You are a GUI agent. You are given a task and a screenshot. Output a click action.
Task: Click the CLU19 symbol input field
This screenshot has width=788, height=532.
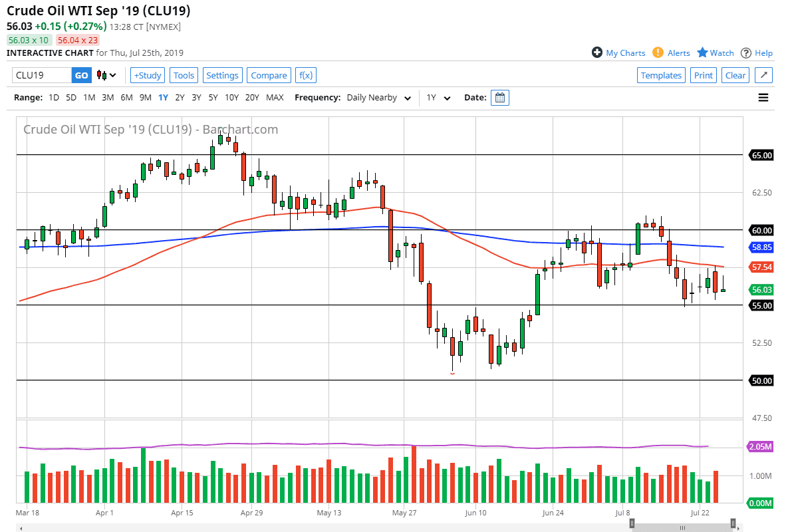point(41,75)
